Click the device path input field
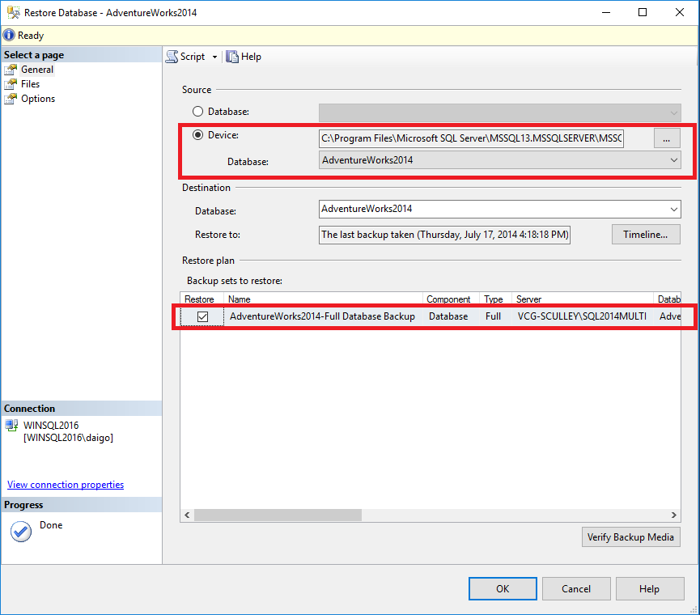Viewport: 700px width, 615px height. point(471,138)
